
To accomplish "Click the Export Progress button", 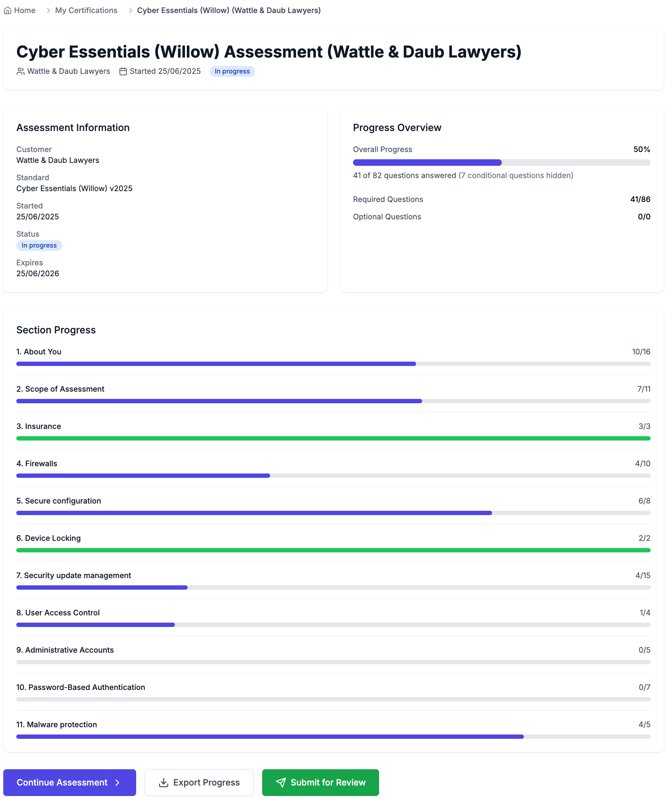I will pos(199,783).
